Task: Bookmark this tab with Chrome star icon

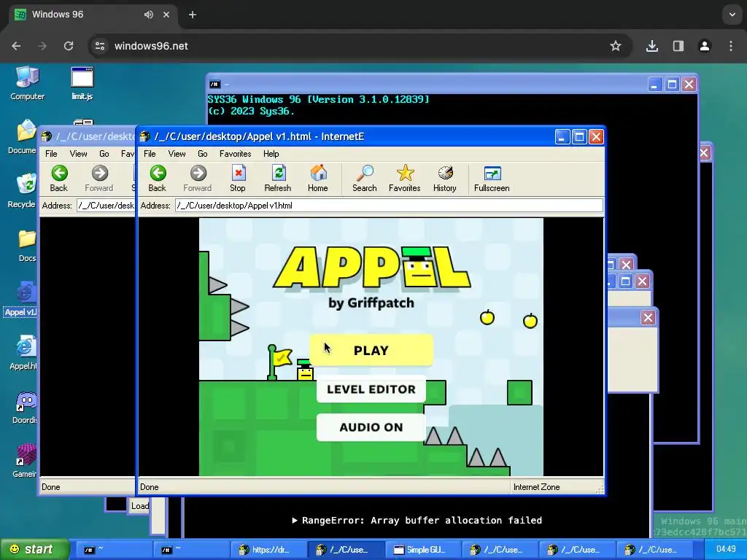Action: coord(616,46)
